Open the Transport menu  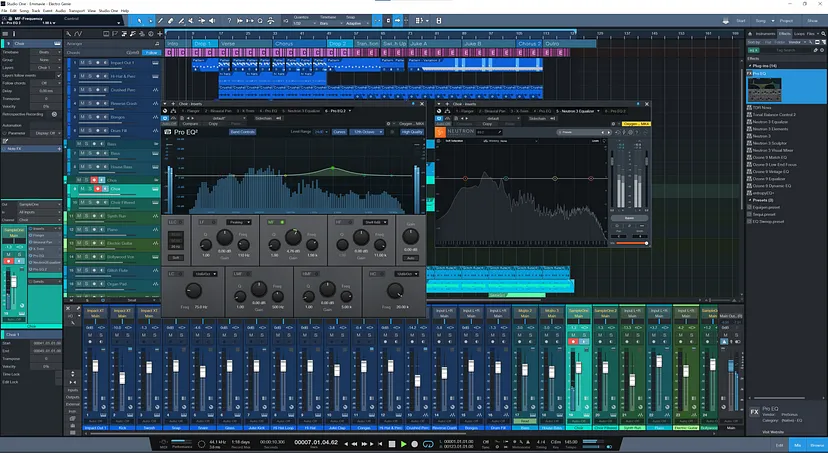77,11
